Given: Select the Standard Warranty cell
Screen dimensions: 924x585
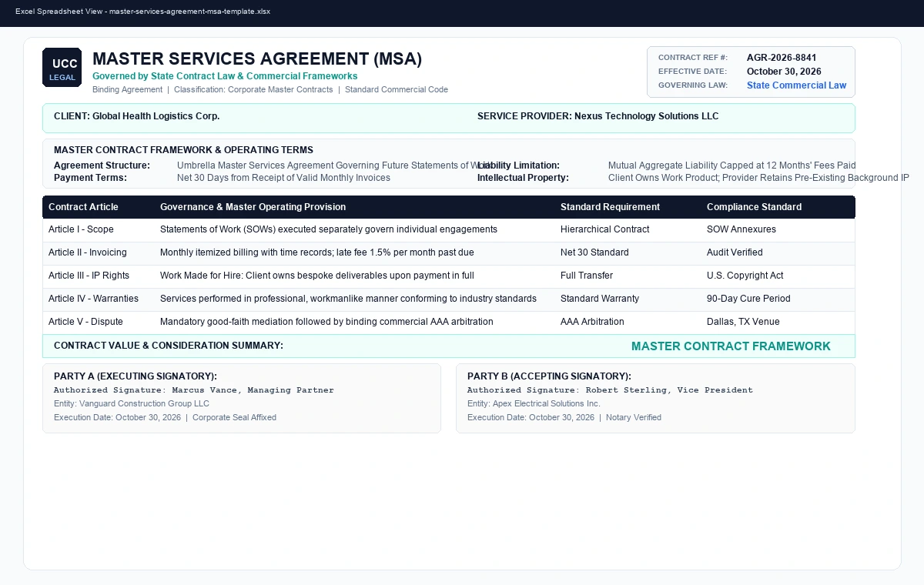Looking at the screenshot, I should (x=600, y=299).
